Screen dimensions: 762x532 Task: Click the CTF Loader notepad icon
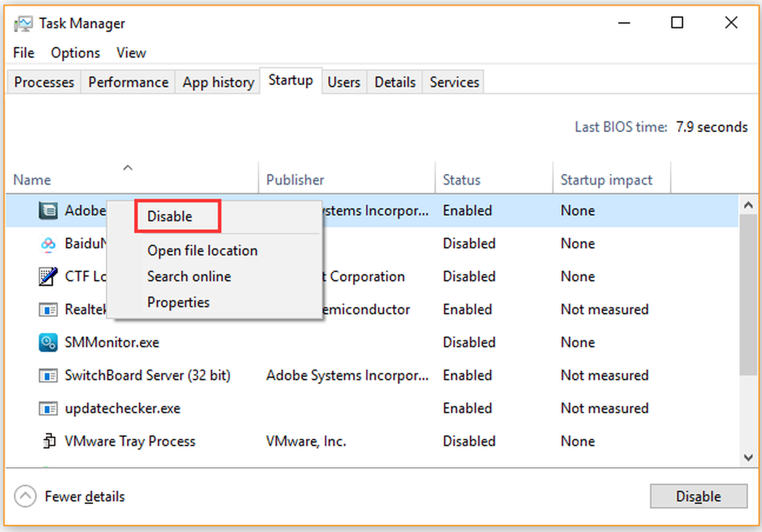coord(48,277)
